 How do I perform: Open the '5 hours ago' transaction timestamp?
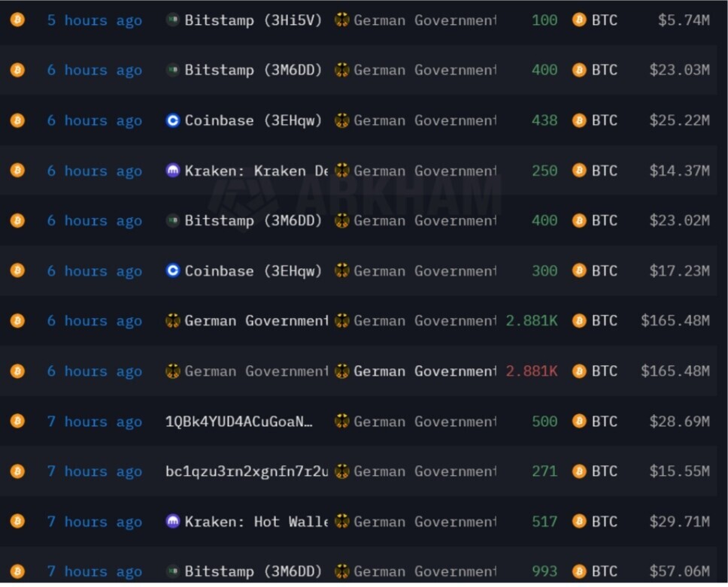point(95,20)
